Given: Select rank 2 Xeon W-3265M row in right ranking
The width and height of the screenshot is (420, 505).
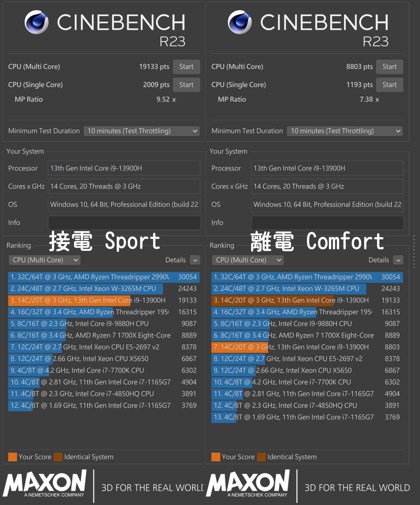Looking at the screenshot, I should pos(307,289).
